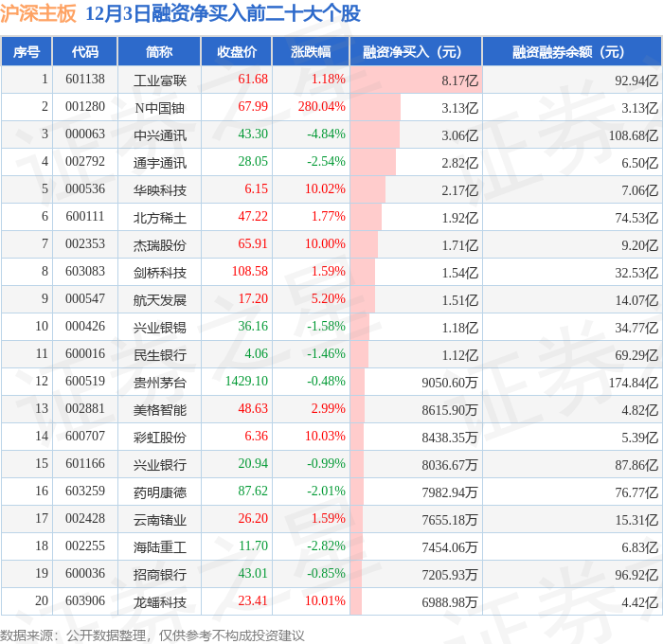Click margin balance 96.92亿
The height and width of the screenshot is (644, 663).
tap(636, 575)
